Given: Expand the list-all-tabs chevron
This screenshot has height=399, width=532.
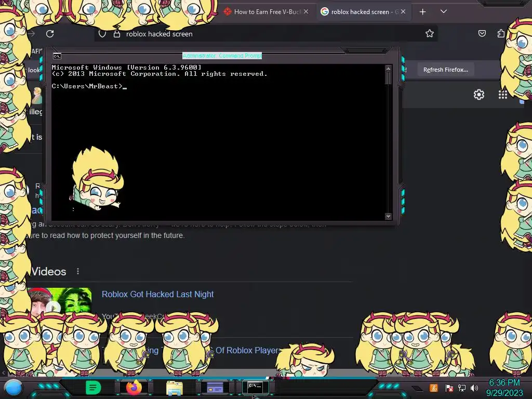Looking at the screenshot, I should click(444, 11).
